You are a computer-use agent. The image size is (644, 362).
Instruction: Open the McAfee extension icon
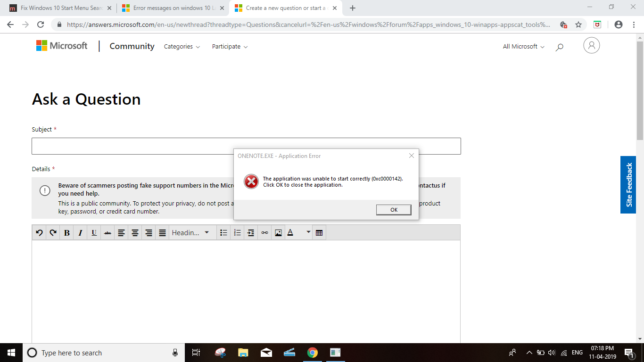pos(597,25)
